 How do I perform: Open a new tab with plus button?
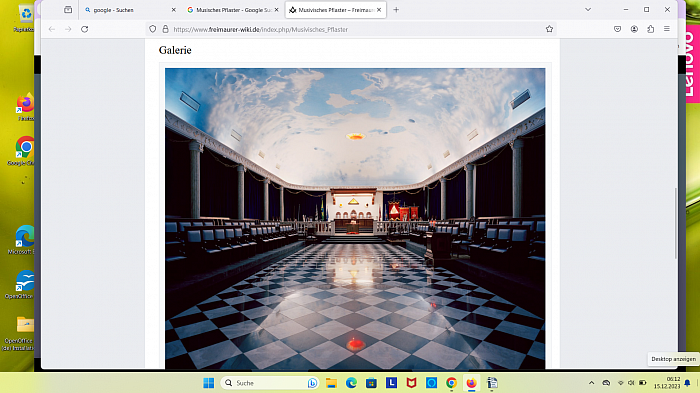click(x=396, y=10)
